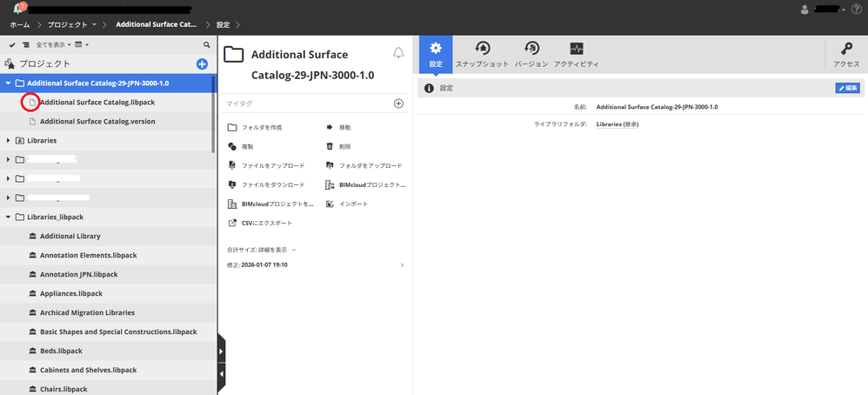Viewport: 868px width, 395px height.
Task: Collapse the Additional Surface Catalog-29-JPN-3000-1.0 folder
Action: (8, 84)
